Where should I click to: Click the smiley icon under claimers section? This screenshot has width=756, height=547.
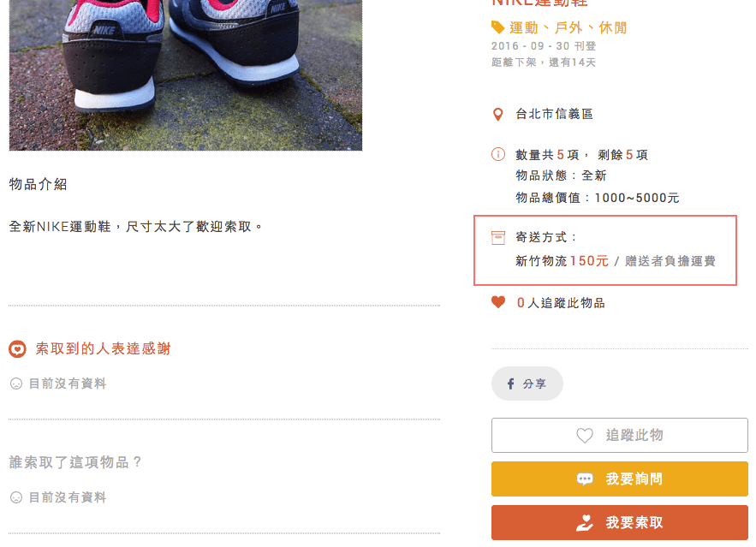[15, 497]
